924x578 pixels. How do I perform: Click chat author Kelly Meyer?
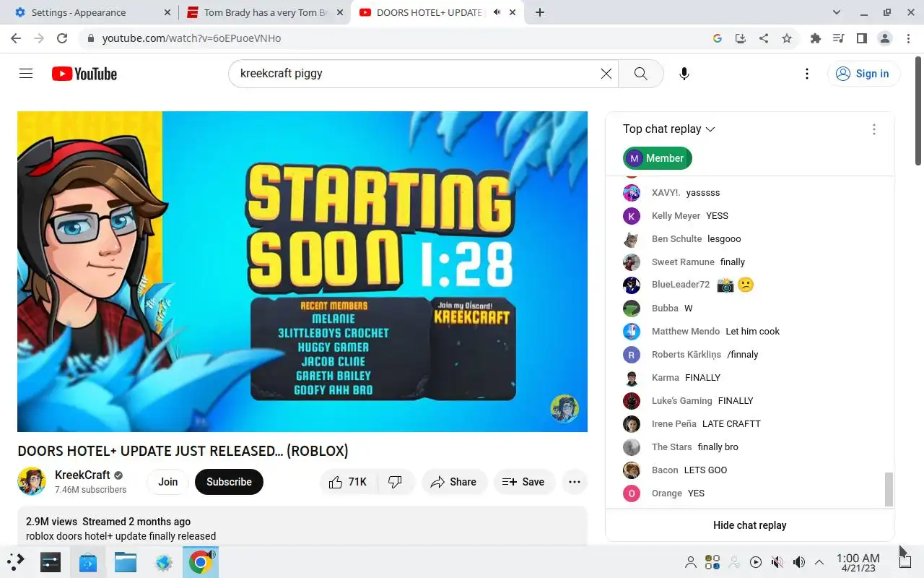click(676, 215)
